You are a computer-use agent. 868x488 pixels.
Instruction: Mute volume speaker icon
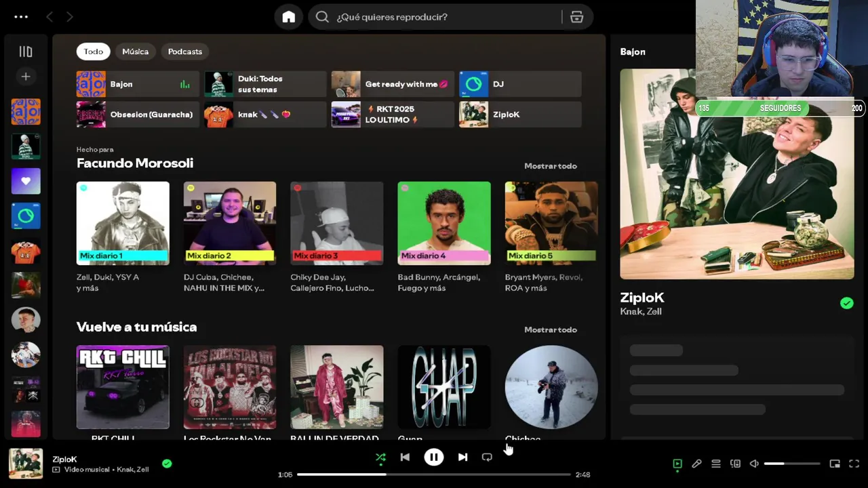coord(754,464)
